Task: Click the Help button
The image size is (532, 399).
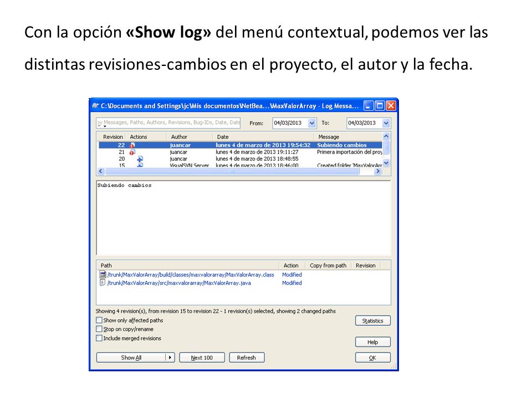Action: coord(373,342)
